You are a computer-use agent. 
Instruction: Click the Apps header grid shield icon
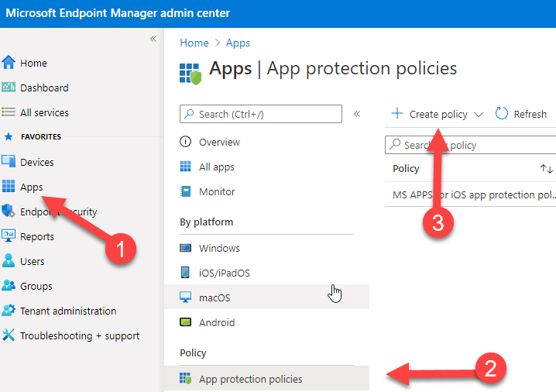[190, 74]
